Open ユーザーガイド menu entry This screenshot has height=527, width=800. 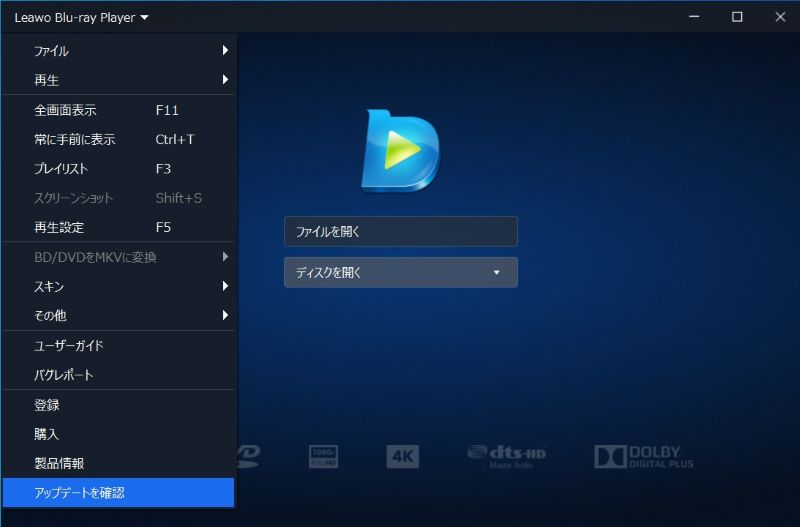coord(118,345)
